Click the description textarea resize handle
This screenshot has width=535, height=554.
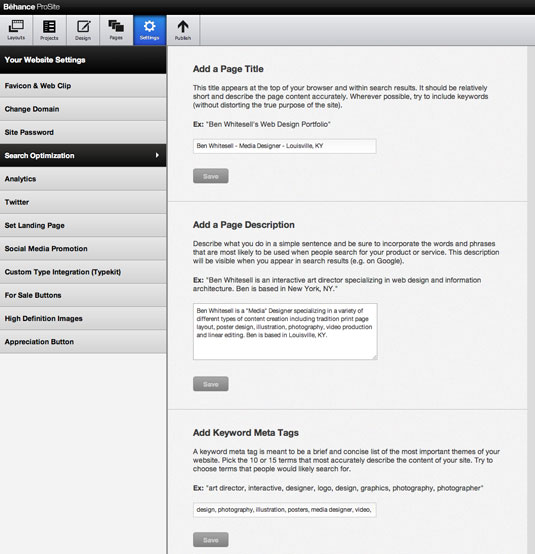pyautogui.click(x=375, y=357)
